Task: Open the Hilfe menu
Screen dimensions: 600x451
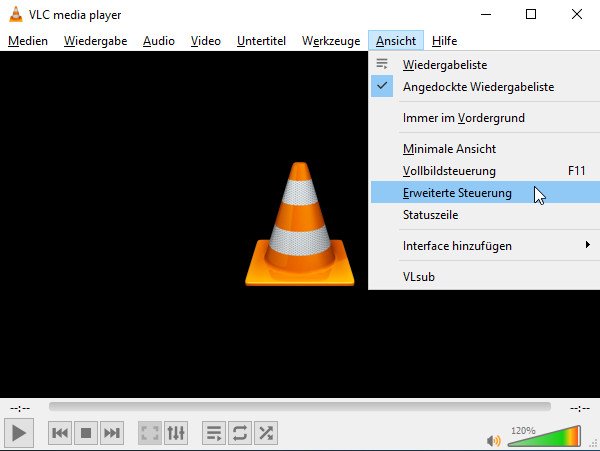Action: coord(444,41)
